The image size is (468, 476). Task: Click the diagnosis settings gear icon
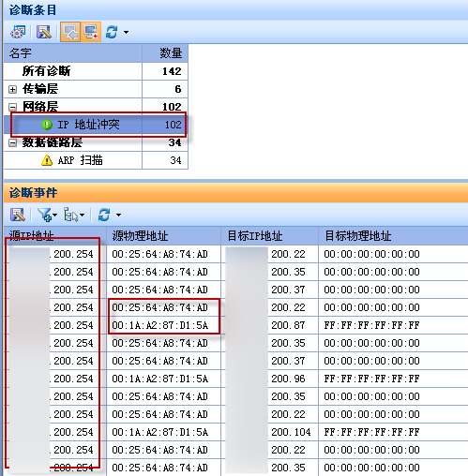pyautogui.click(x=18, y=32)
